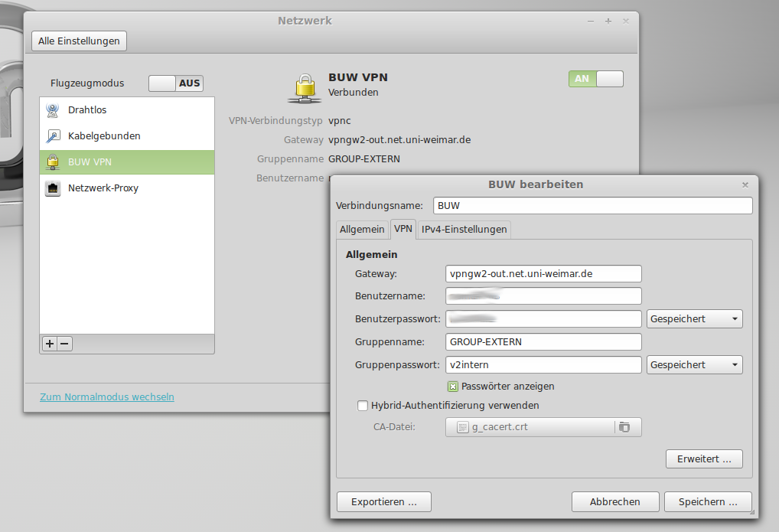Click Zum Normalmodus wechseln link
The width and height of the screenshot is (779, 532).
point(107,397)
